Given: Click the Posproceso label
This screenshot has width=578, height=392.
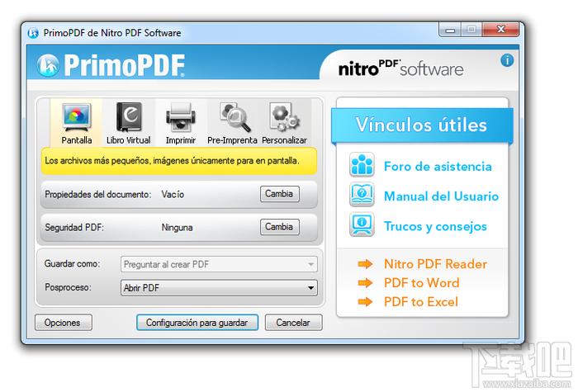Looking at the screenshot, I should pyautogui.click(x=68, y=287).
